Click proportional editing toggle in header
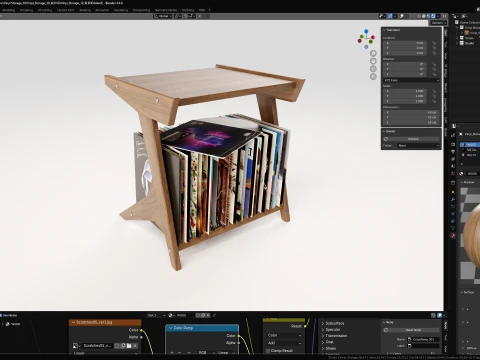 point(200,16)
